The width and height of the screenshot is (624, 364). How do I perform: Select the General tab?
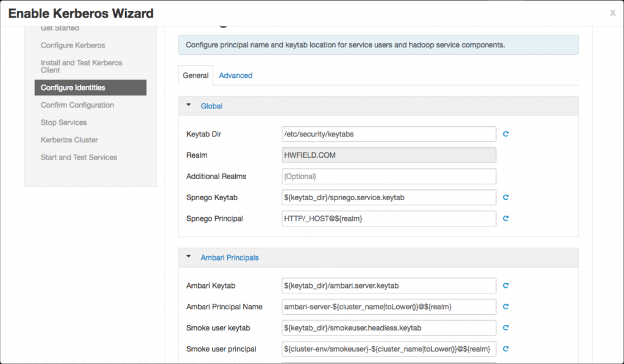[196, 75]
